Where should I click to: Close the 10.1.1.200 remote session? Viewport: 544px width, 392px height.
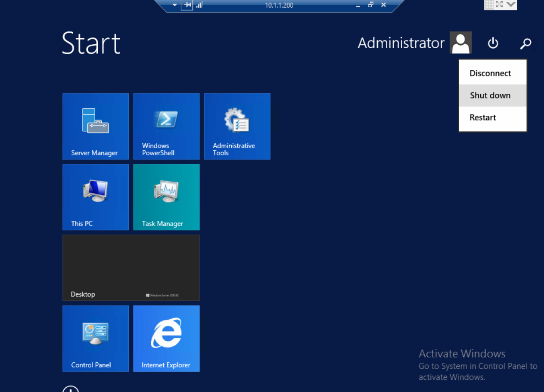[384, 5]
